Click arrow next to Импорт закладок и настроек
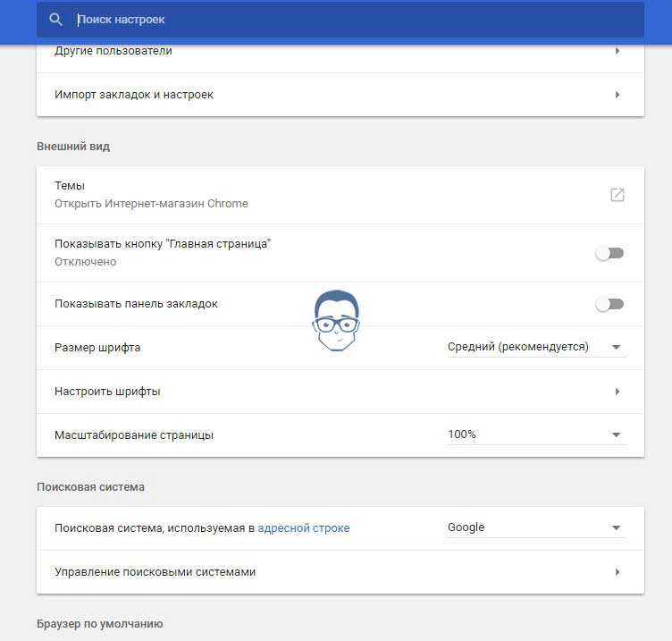 coord(617,95)
